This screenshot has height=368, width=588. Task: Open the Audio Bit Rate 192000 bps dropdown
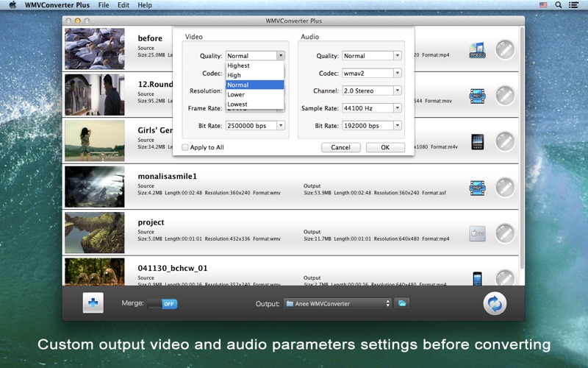(x=372, y=125)
